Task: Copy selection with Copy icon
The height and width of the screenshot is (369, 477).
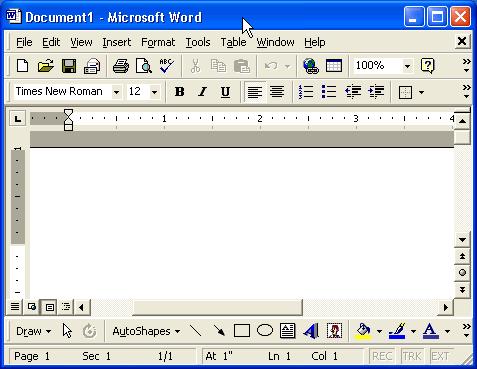Action: pyautogui.click(x=218, y=66)
